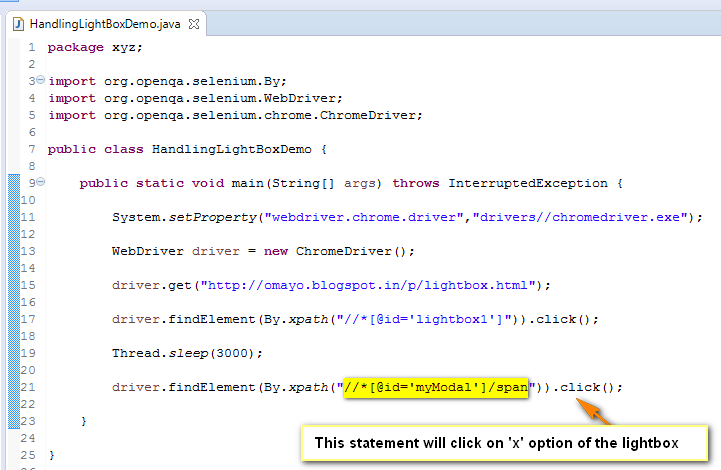This screenshot has width=721, height=470.
Task: Click the 'drivers//chromedriver.exe' string
Action: (580, 218)
